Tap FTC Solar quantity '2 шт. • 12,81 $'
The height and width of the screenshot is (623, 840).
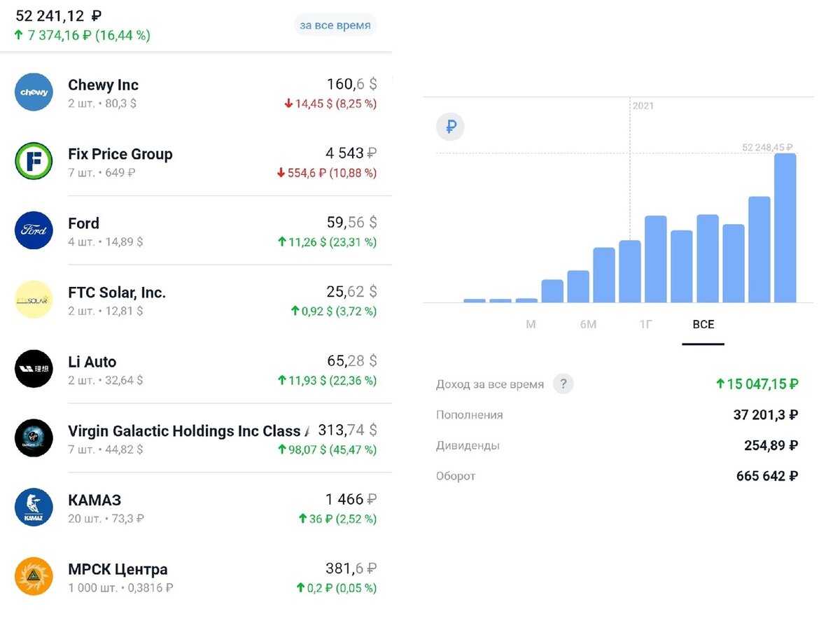[x=105, y=311]
